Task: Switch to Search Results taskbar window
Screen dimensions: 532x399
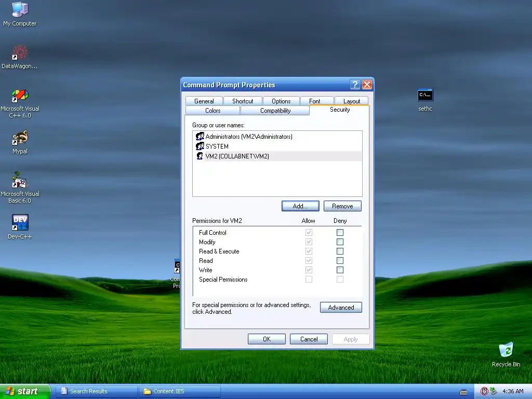Action: point(96,391)
